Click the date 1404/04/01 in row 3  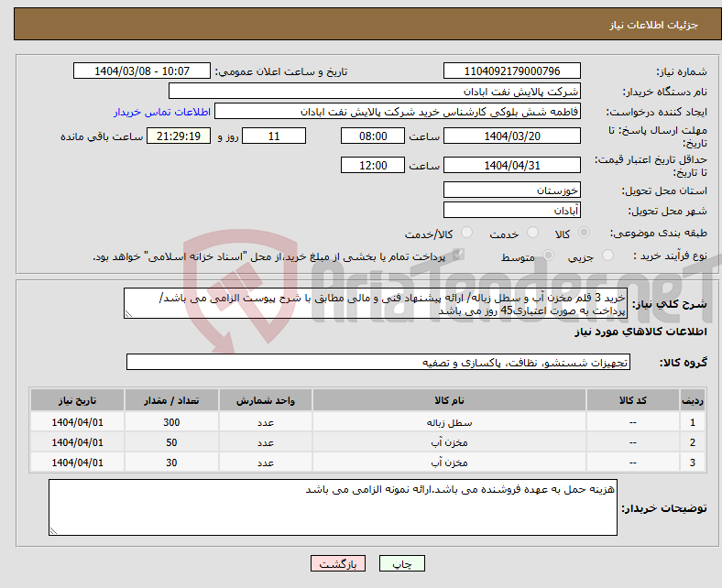pos(77,463)
